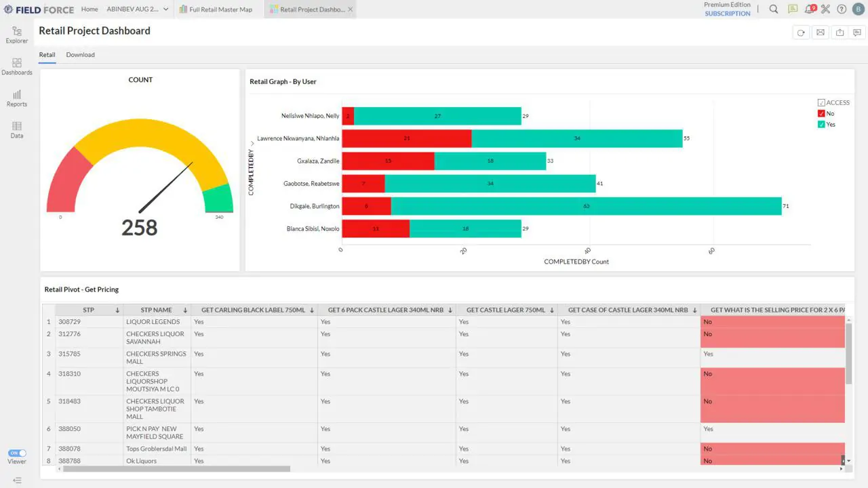Go to Home

coord(90,9)
